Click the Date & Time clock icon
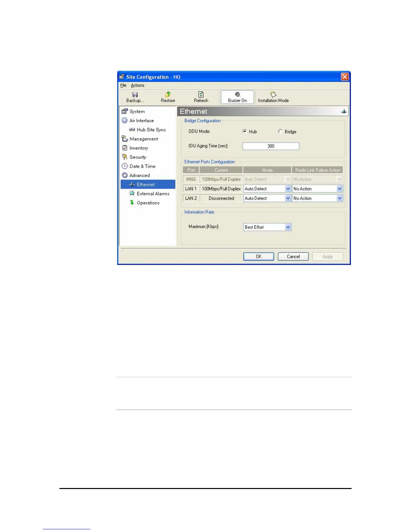This screenshot has height=532, width=411. point(125,166)
